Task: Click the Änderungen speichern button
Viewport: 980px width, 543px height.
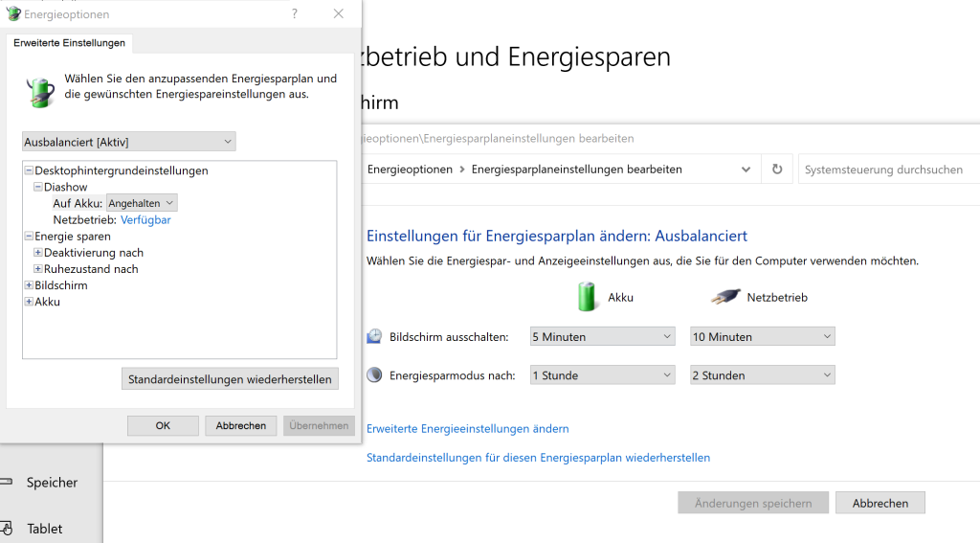Action: pos(753,503)
